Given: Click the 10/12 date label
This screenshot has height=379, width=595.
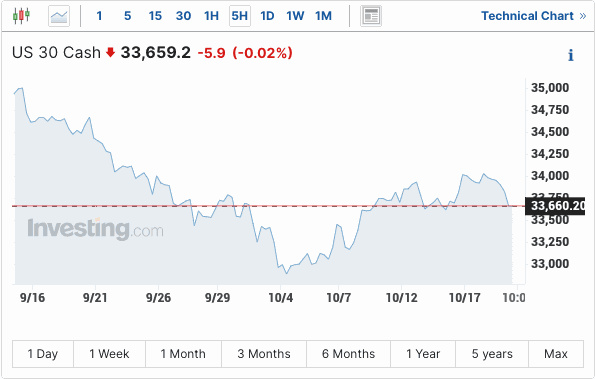Looking at the screenshot, I should point(401,298).
